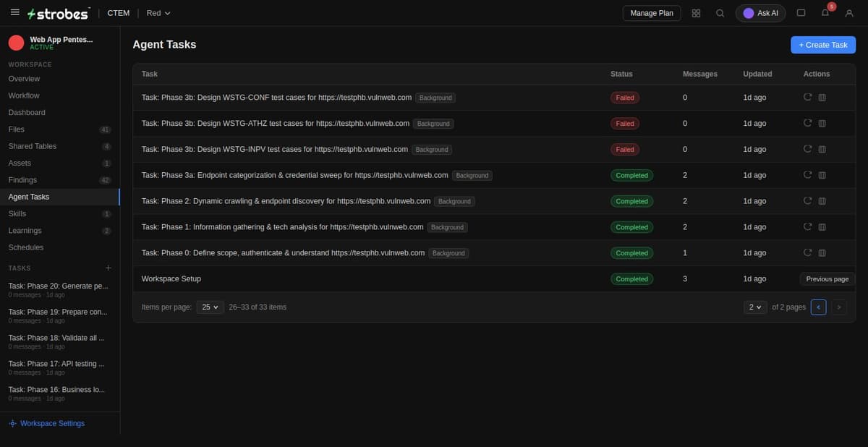Select CTEM in the top bar
Screen dimensions: 868x447
click(119, 13)
